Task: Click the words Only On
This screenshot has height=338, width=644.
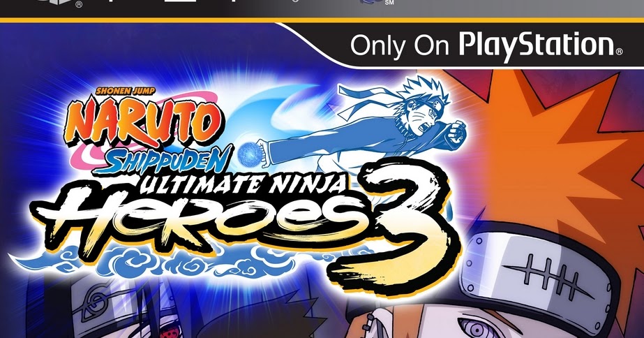Action: point(400,45)
